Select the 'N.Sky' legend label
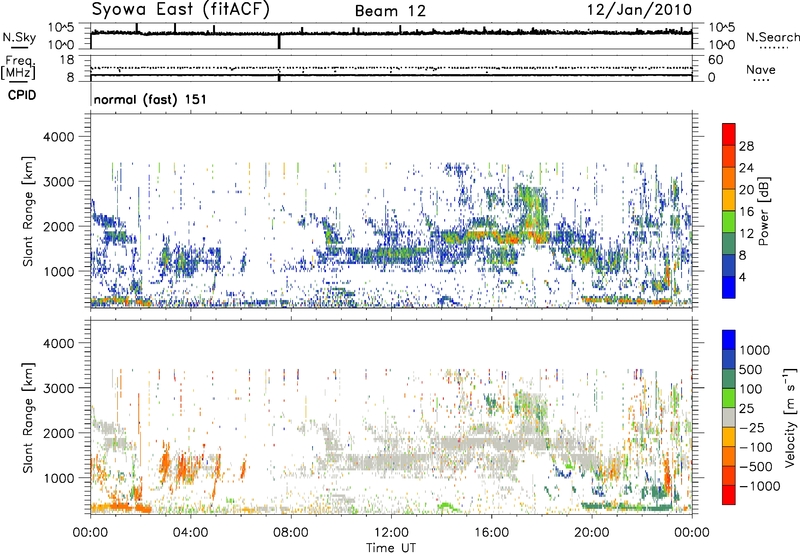Image resolution: width=800 pixels, height=554 pixels. (19, 37)
